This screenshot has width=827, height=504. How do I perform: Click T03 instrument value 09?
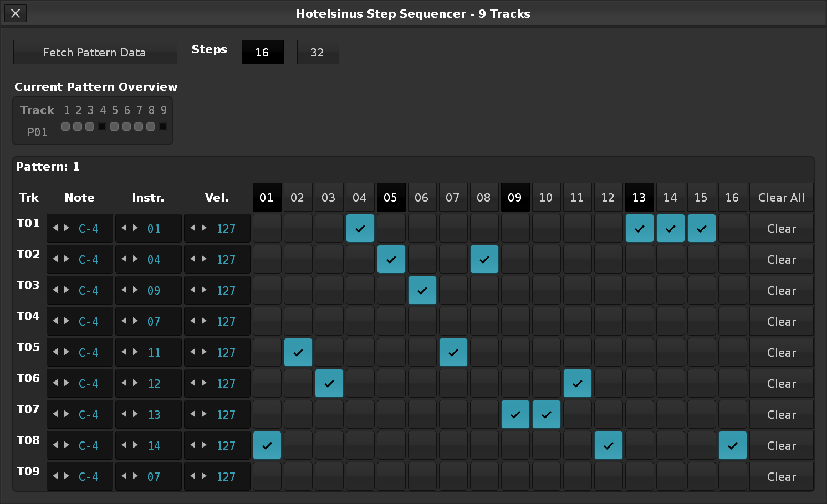(154, 290)
